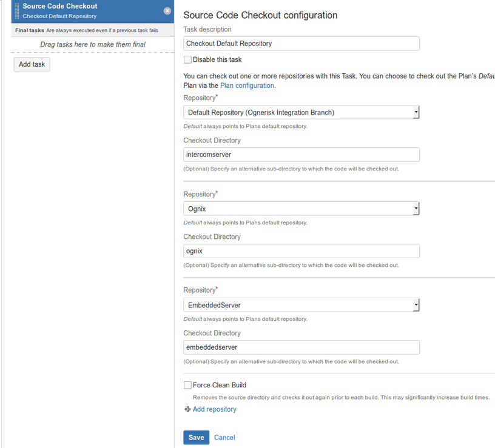Image resolution: width=495 pixels, height=448 pixels.
Task: Click the drag handle on the Source Code Checkout task
Action: 17,11
